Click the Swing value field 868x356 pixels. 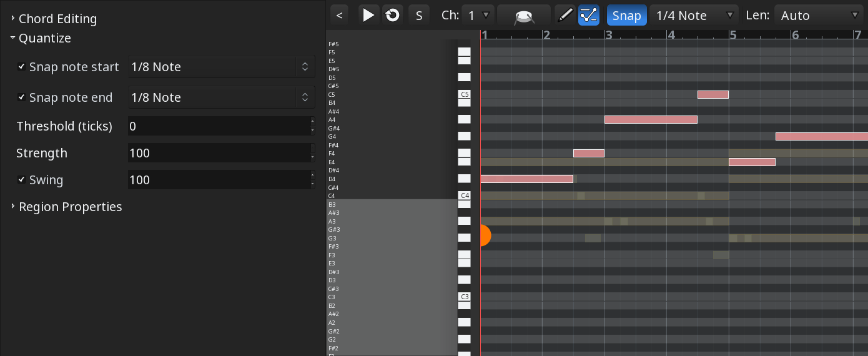219,180
